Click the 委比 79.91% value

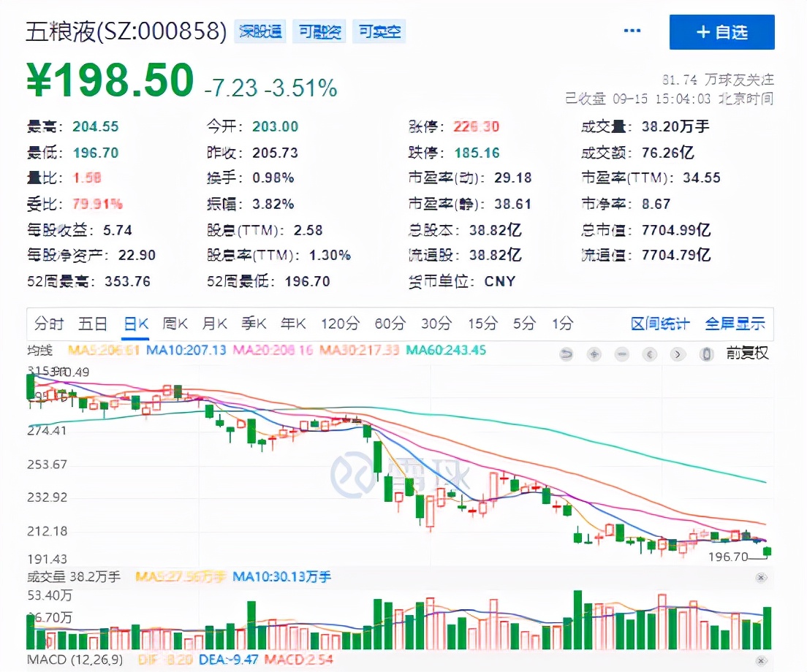click(97, 204)
